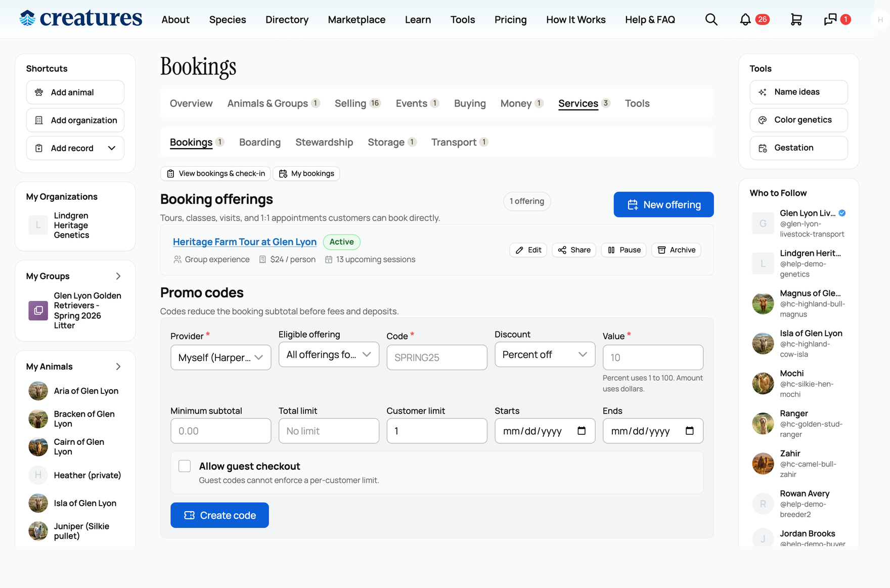890x588 pixels.
Task: Archive the Heritage Farm Tour offering
Action: tap(676, 250)
